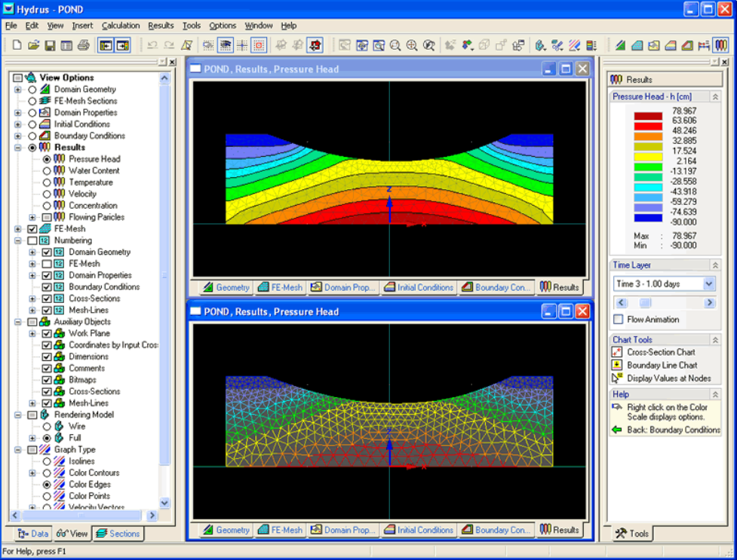Click the dark red color scale swatch

click(x=647, y=116)
